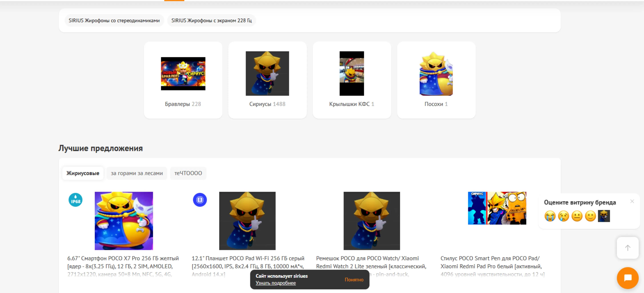Switch to the Жириусовые tab
This screenshot has height=293, width=644.
[83, 173]
